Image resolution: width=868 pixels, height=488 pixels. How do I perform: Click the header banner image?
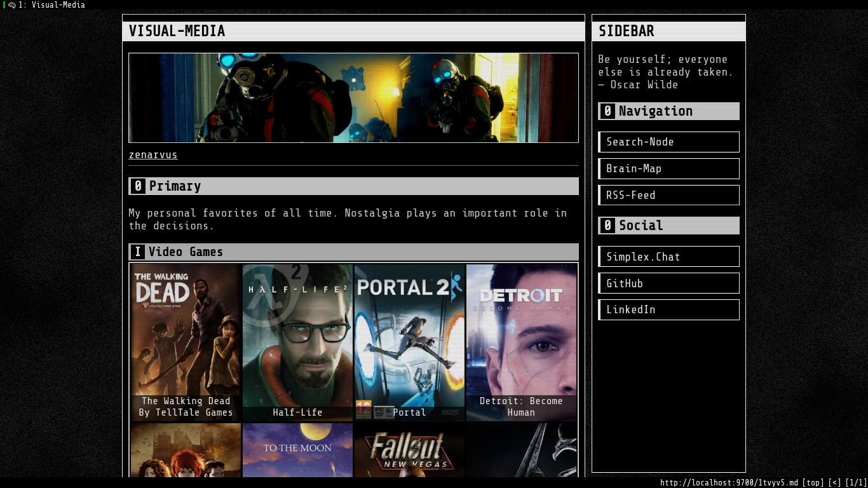click(x=353, y=98)
